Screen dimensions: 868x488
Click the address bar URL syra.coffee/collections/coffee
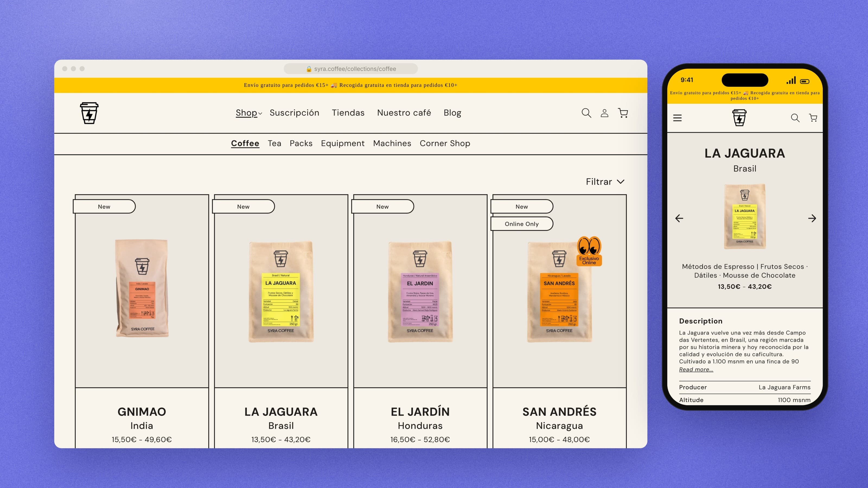coord(355,69)
